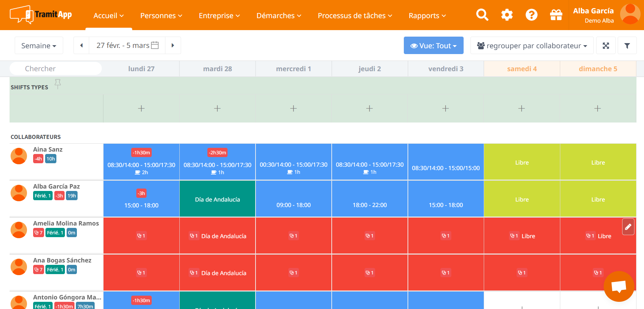Open the search magnifier in header
The height and width of the screenshot is (309, 644).
[x=482, y=15]
